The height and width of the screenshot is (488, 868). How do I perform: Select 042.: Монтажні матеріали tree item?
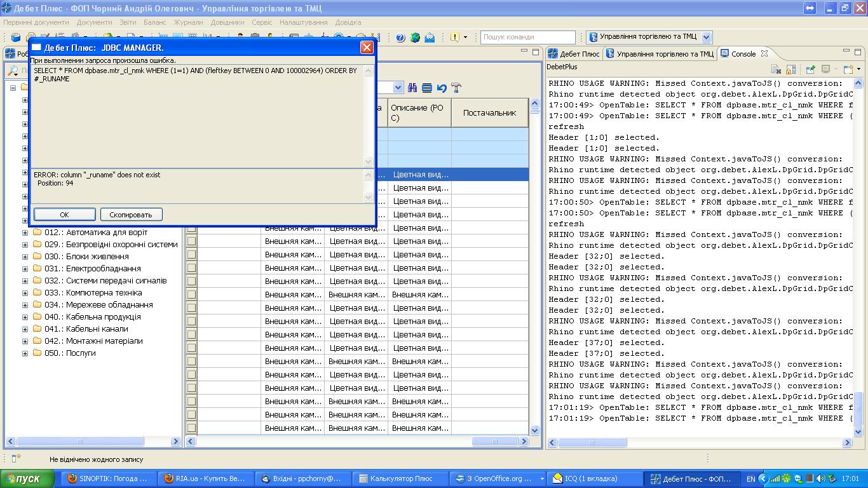93,341
